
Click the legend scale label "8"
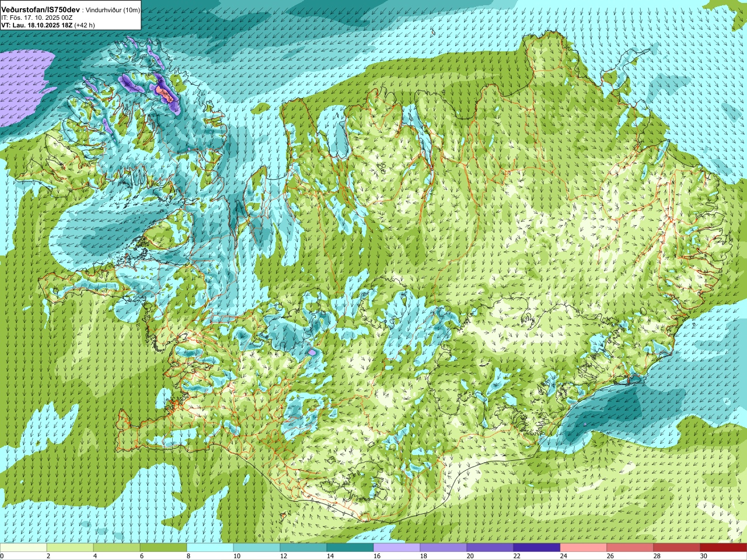tap(189, 556)
